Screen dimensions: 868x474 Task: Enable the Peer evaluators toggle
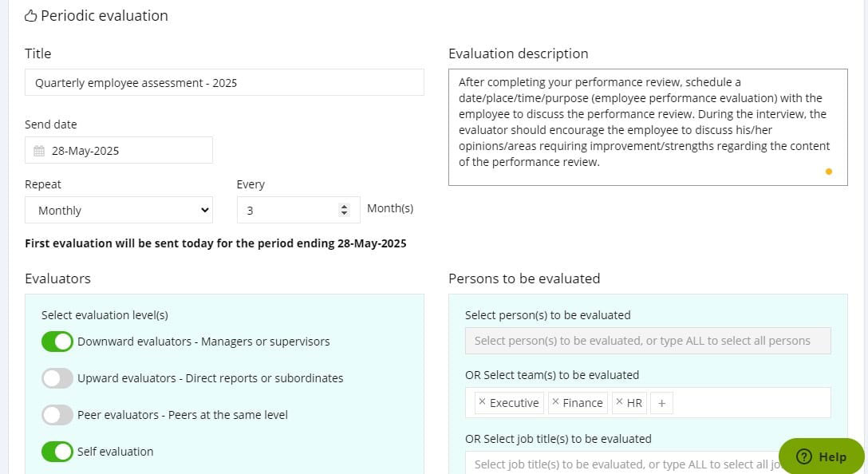[x=57, y=414]
